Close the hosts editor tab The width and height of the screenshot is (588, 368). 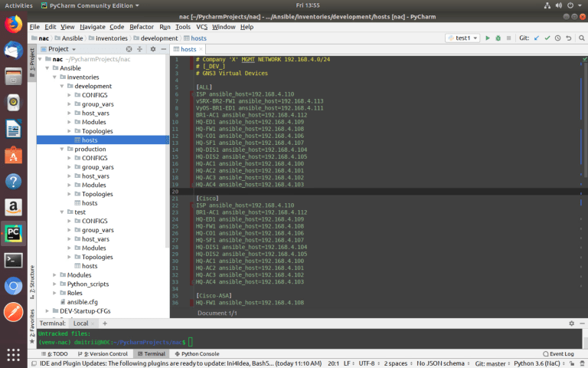201,49
